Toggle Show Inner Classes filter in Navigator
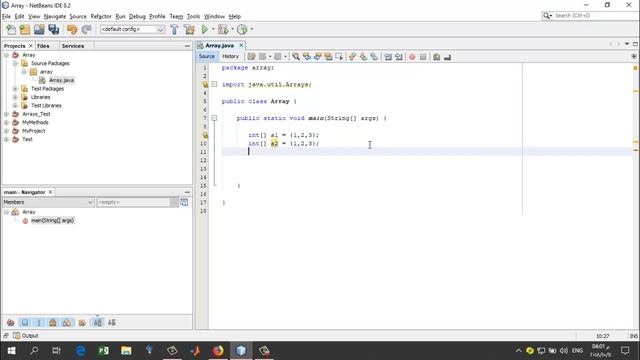This screenshot has width=640, height=360. coord(67,322)
